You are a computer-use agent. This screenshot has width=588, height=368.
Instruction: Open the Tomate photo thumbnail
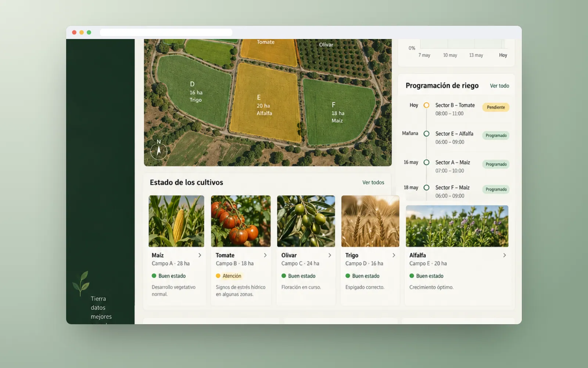click(241, 221)
